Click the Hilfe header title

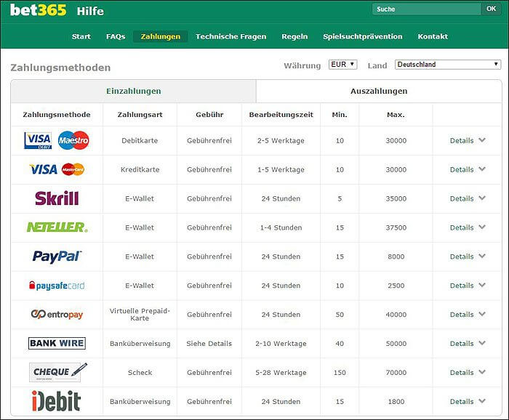point(90,11)
